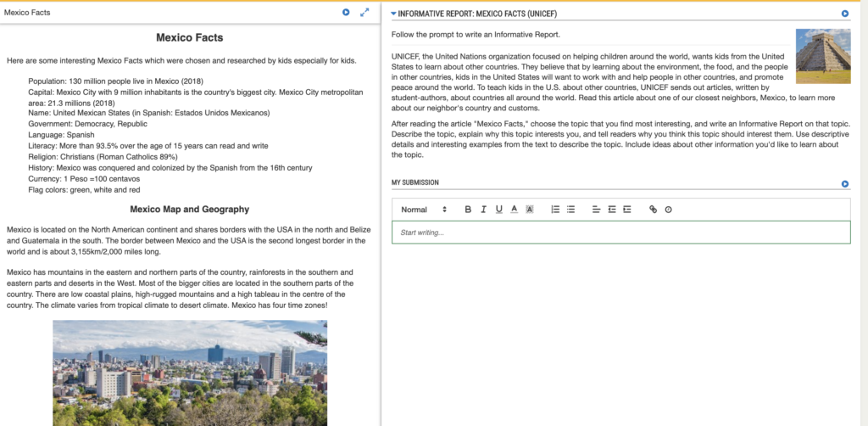Increase indent of the paragraph
The height and width of the screenshot is (426, 868).
[x=626, y=210]
